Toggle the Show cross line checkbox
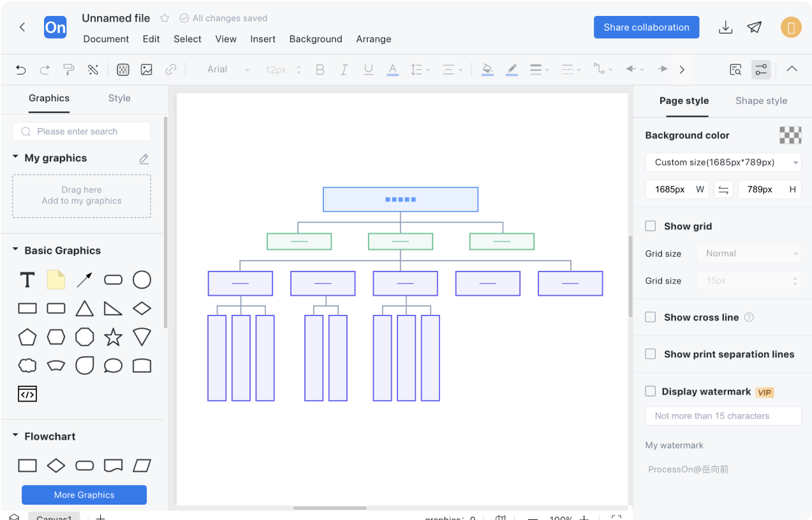 (651, 317)
